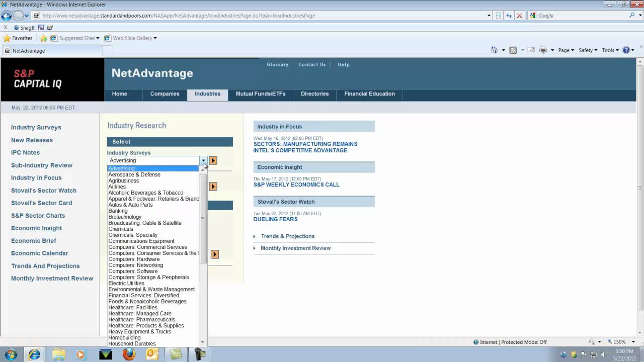Open Stovall's Sector Watch sidebar link
Image resolution: width=644 pixels, height=362 pixels.
click(x=44, y=191)
